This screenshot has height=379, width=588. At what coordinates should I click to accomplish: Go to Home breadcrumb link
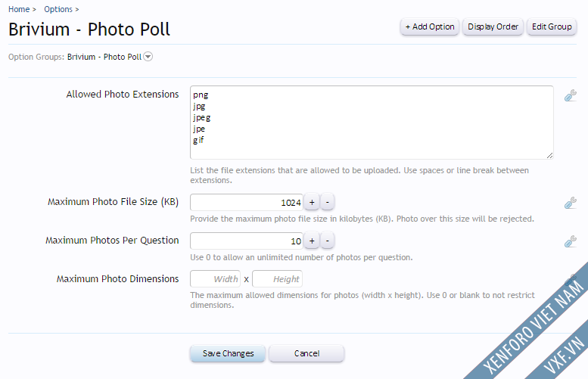tap(19, 9)
